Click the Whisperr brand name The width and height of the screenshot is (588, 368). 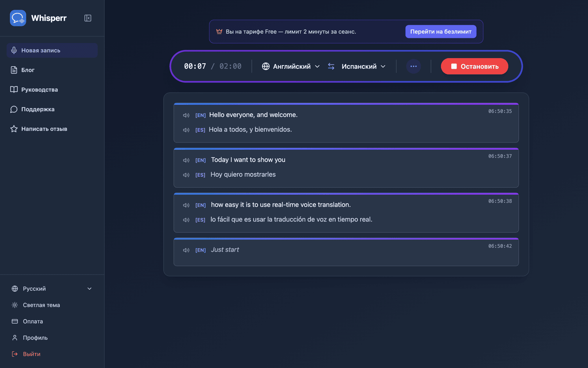(49, 18)
